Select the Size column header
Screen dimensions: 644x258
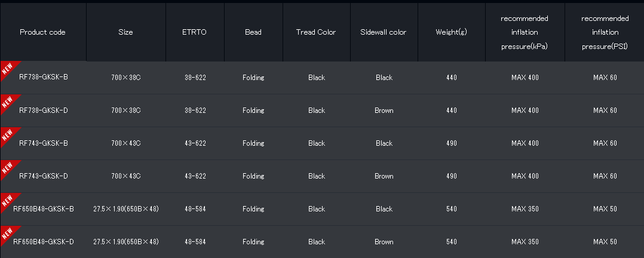point(125,32)
